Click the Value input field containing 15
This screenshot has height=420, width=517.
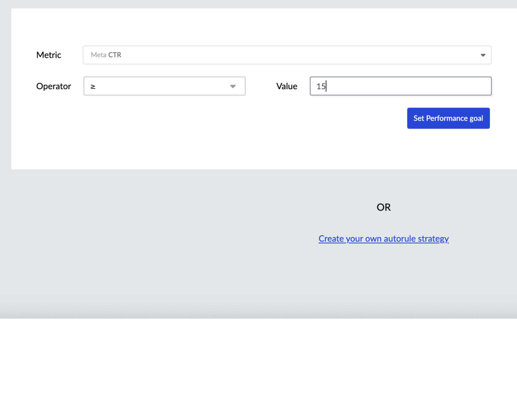[x=400, y=86]
